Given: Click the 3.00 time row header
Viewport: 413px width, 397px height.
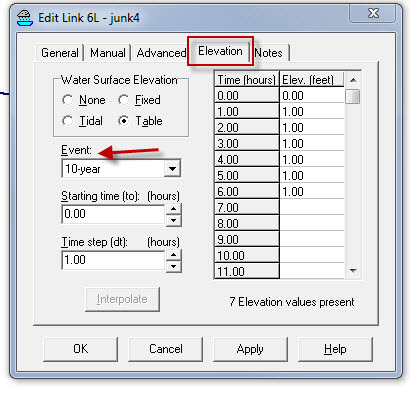Looking at the screenshot, I should click(247, 143).
